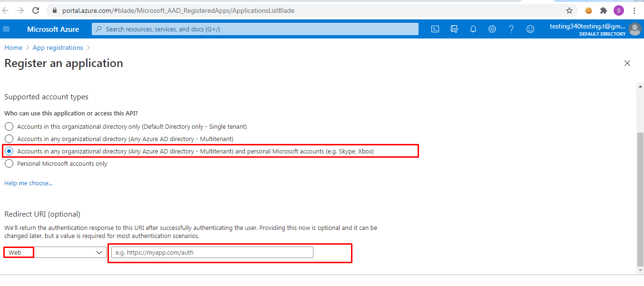Screen dimensions: 644x286
Task: Bookmark this page with the star icon
Action: [x=569, y=10]
